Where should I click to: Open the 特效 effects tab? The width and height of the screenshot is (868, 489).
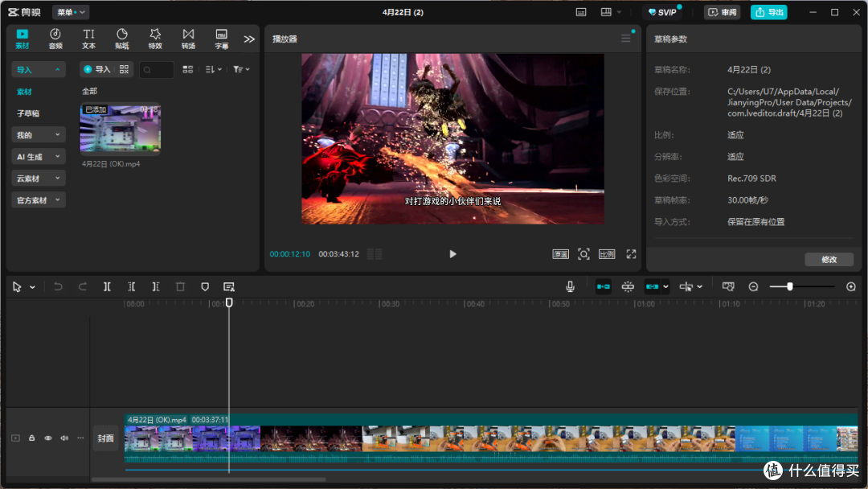point(155,39)
